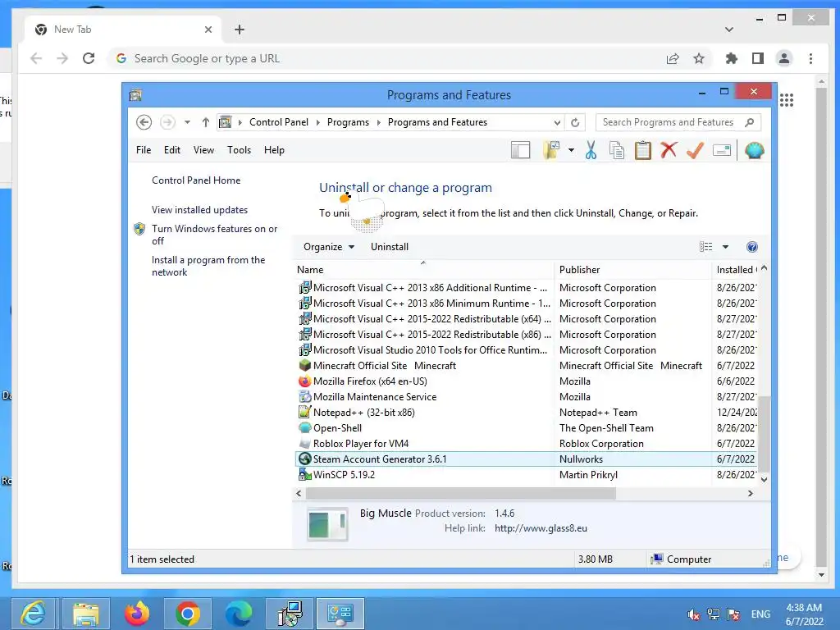Expand the address bar history dropdown
This screenshot has height=630, width=840.
pos(557,122)
